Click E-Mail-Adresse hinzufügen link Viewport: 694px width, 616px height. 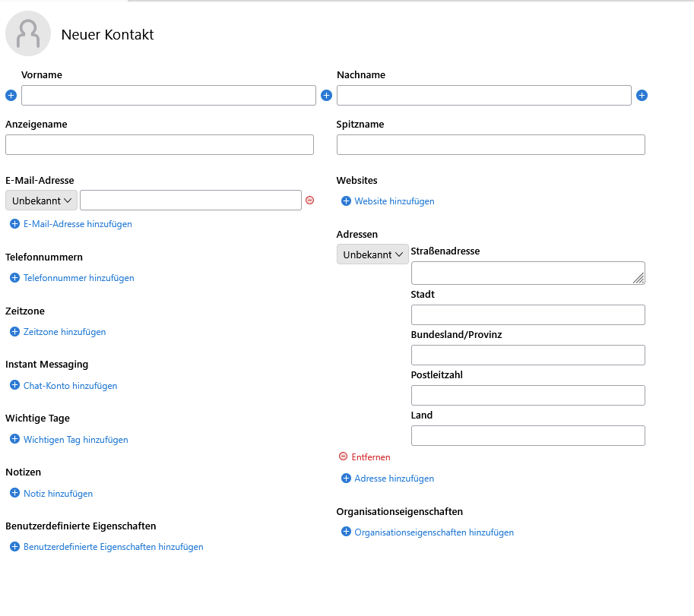pos(78,224)
